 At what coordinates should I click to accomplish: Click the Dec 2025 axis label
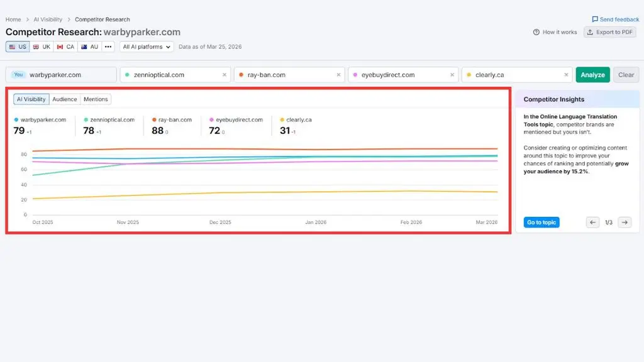(x=220, y=222)
